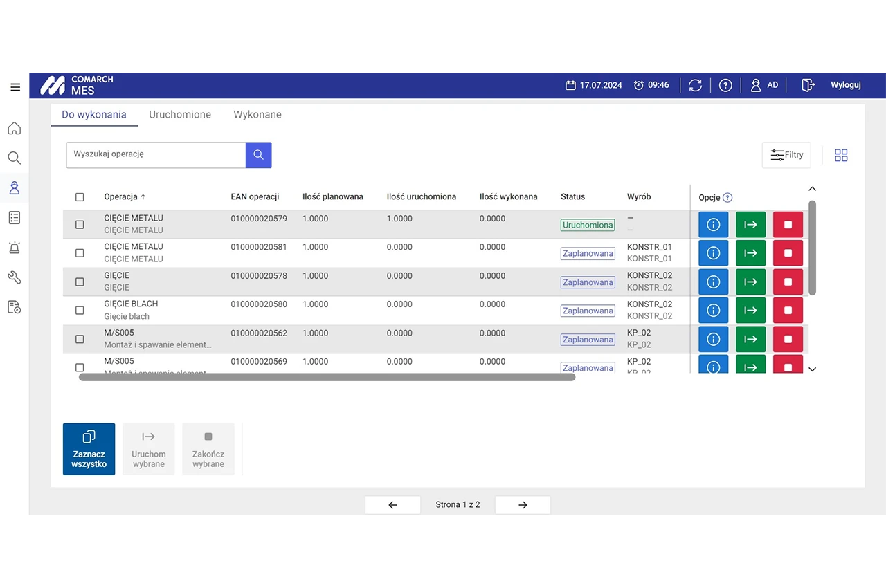Screen dimensions: 886x588
Task: Click the Wyloguj logout link
Action: [x=846, y=85]
